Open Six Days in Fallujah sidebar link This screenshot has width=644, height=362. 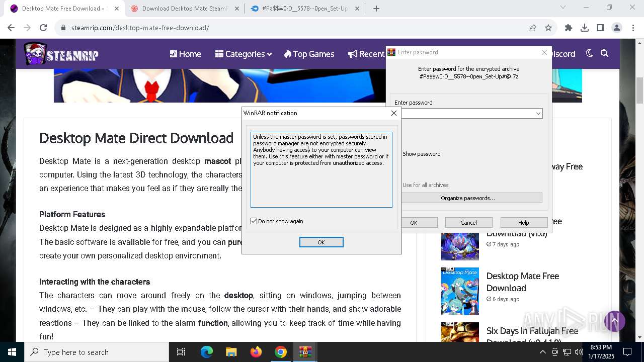(532, 336)
